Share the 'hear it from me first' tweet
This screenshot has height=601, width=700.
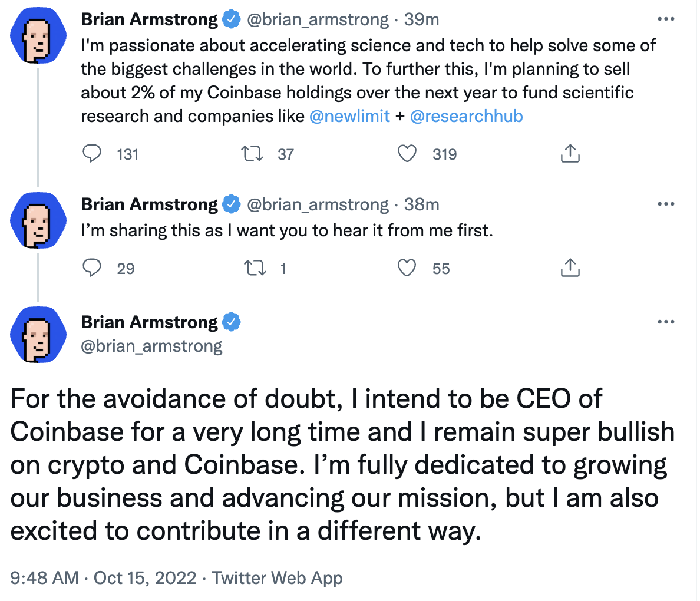click(x=570, y=268)
